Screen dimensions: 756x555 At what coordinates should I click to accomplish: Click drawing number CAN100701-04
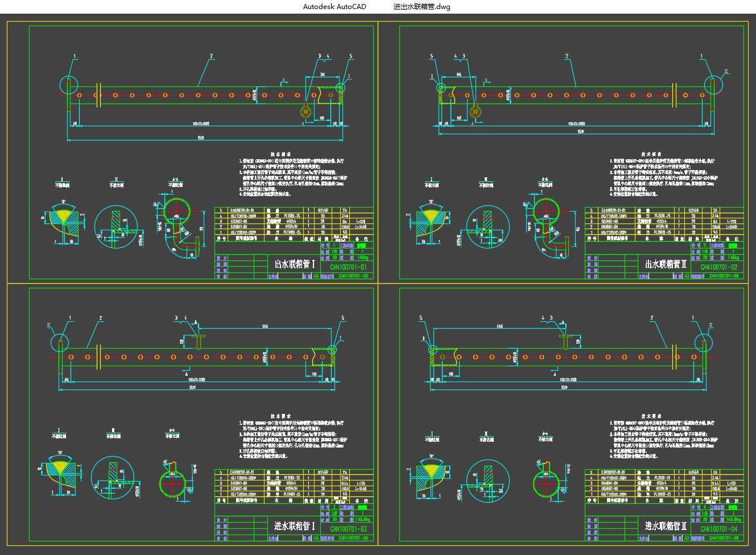718,529
